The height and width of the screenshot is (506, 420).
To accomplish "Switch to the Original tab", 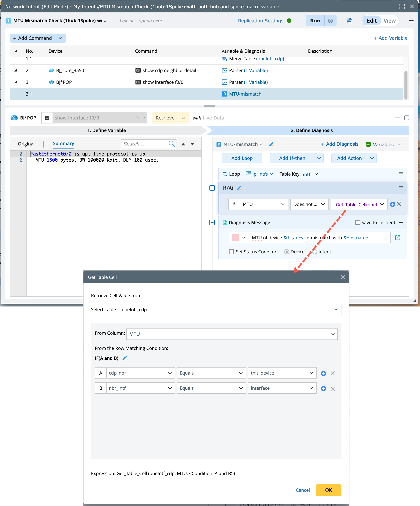I will [x=26, y=144].
